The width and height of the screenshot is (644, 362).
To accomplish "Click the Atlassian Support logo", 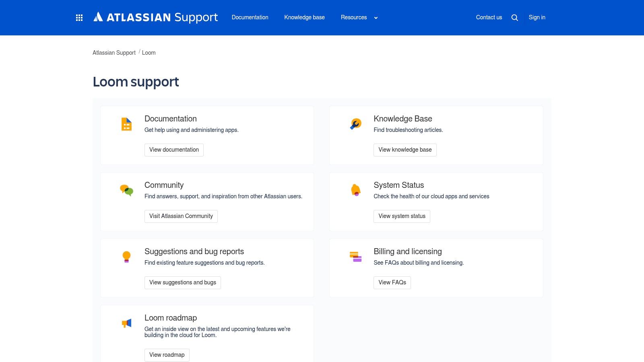I will (x=155, y=17).
